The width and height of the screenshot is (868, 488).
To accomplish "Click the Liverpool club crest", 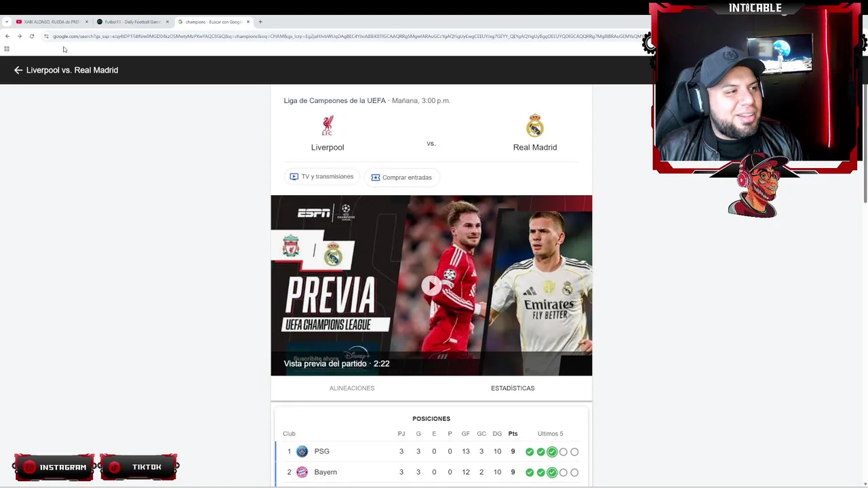I will pyautogui.click(x=328, y=125).
